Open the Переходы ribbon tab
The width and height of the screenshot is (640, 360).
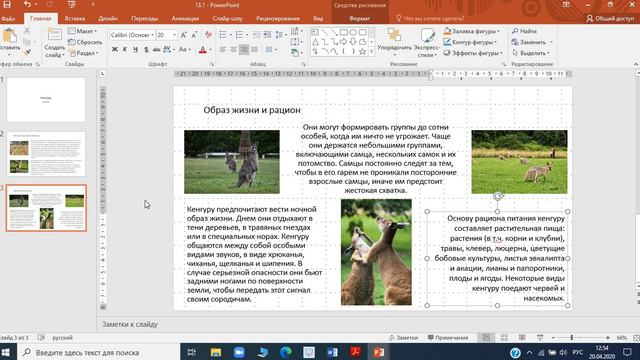(144, 18)
